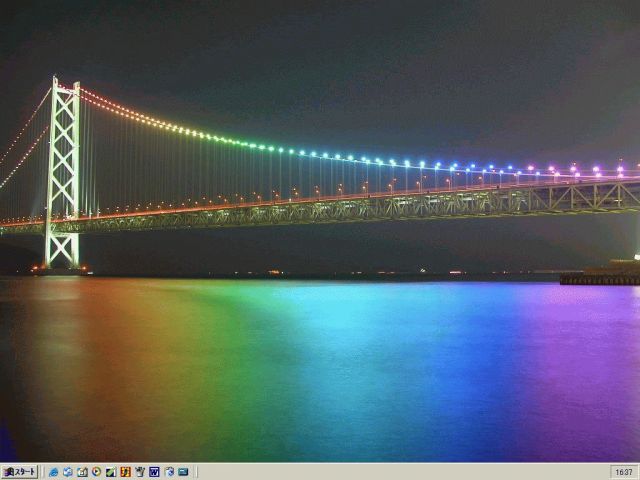The height and width of the screenshot is (480, 640).
Task: Open the スタート (Start) menu
Action: coord(20,472)
